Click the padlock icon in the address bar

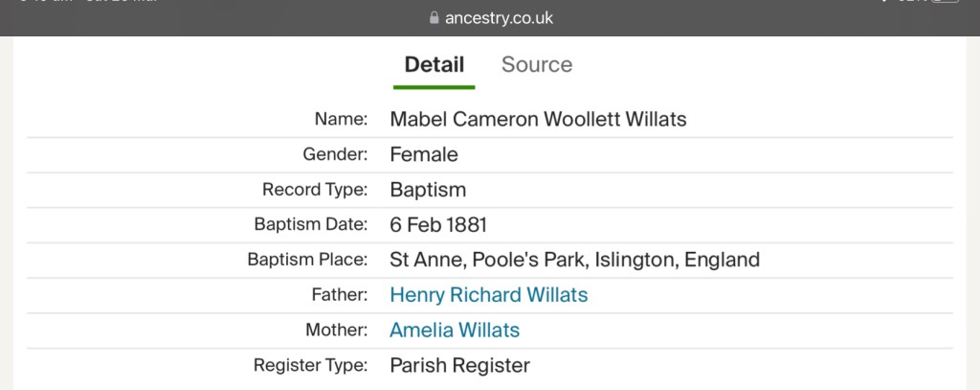434,18
